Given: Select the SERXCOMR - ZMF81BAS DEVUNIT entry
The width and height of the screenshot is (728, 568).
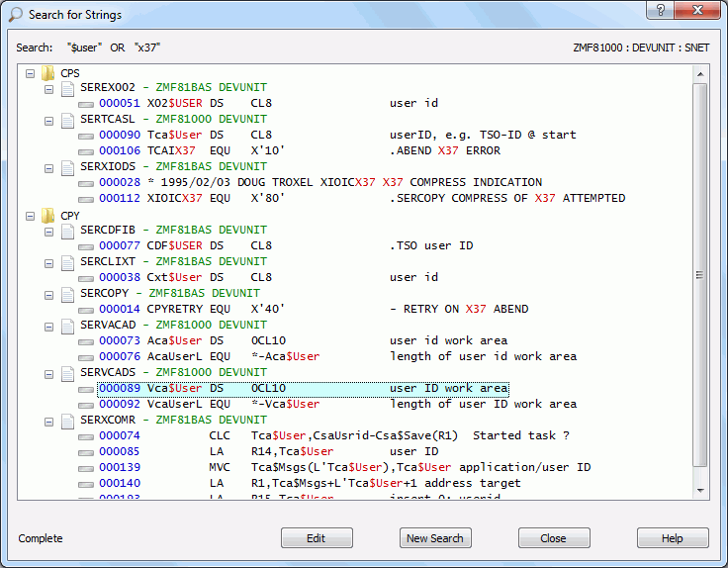Looking at the screenshot, I should coord(174,420).
